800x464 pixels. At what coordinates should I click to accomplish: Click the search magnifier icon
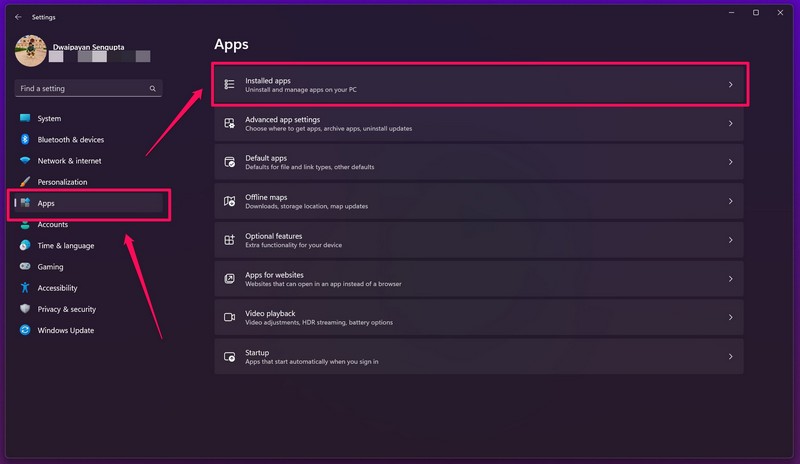[153, 89]
